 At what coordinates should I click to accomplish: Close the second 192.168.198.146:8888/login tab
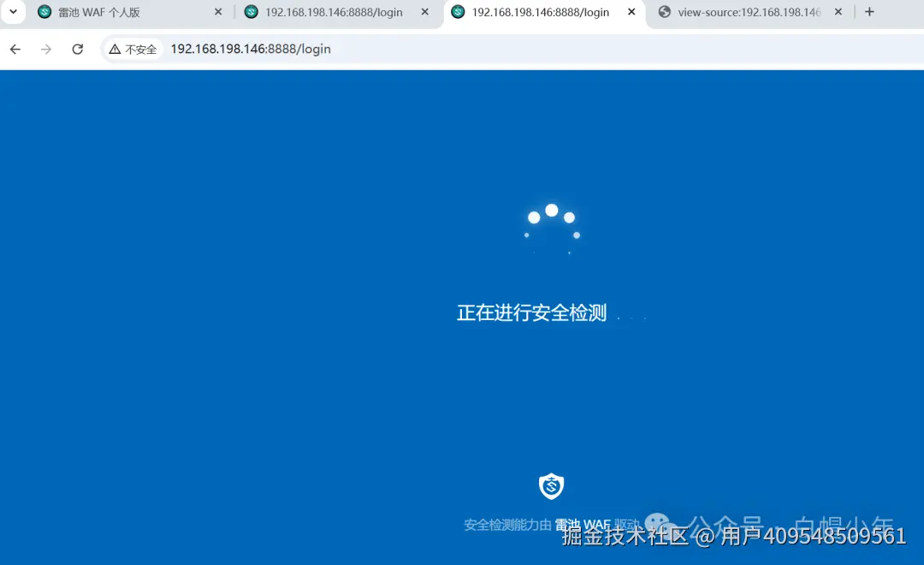pos(631,12)
